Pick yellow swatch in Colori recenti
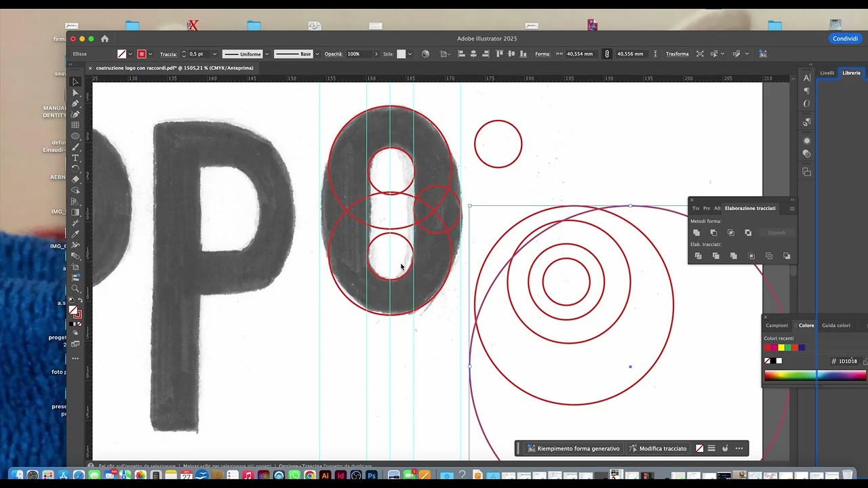The height and width of the screenshot is (488, 868). click(x=781, y=348)
